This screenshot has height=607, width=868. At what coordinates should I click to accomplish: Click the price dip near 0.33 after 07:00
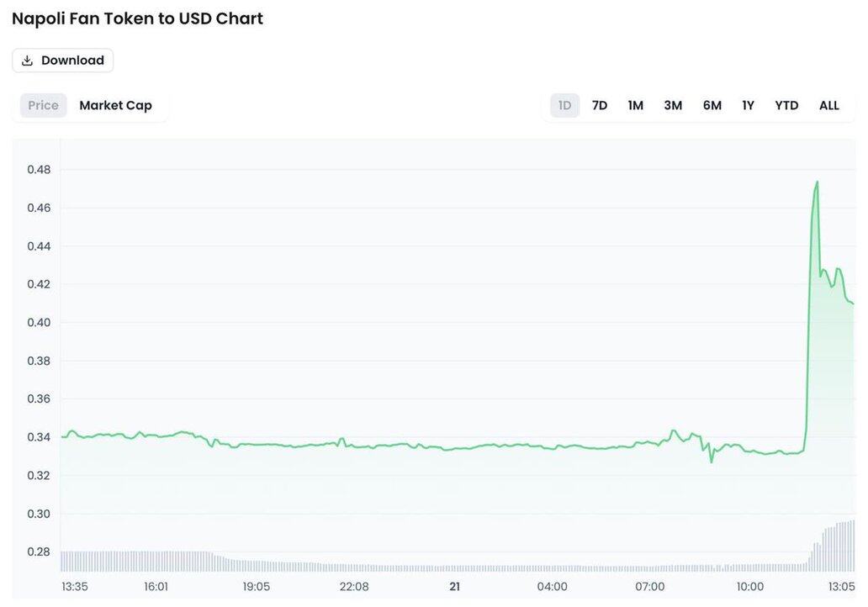pyautogui.click(x=712, y=461)
